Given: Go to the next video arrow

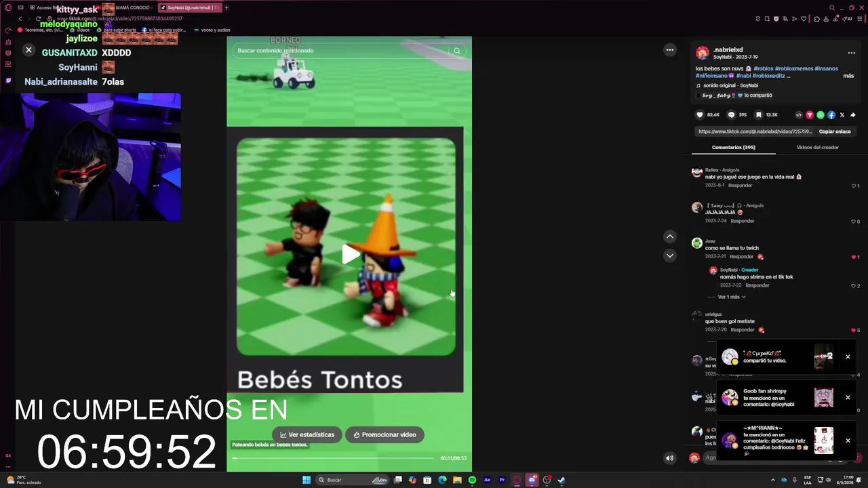Looking at the screenshot, I should click(669, 256).
